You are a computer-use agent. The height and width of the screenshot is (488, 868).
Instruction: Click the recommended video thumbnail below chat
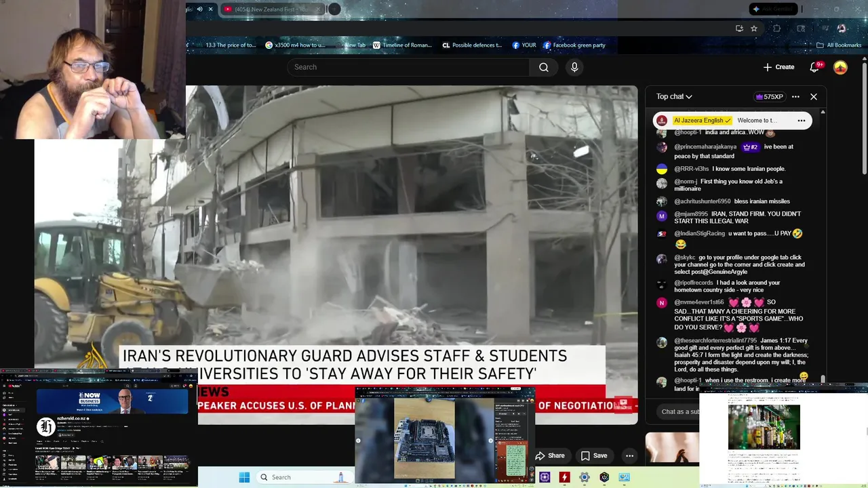pos(672,448)
